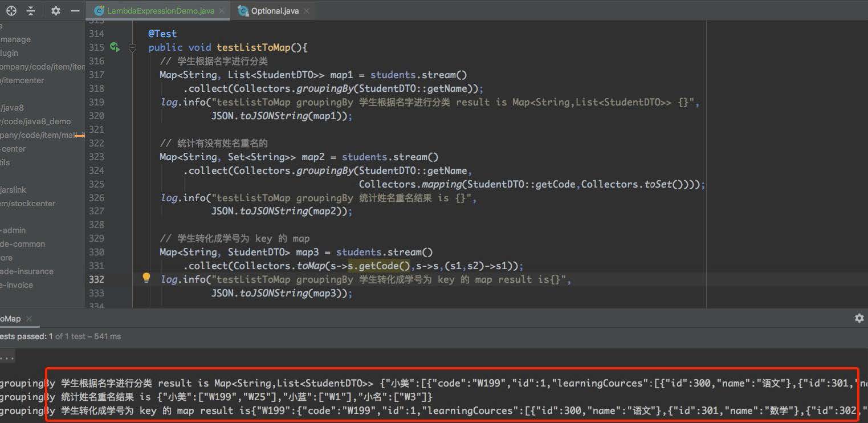
Task: Click the Collapse All icon in project toolbar
Action: coord(31,10)
